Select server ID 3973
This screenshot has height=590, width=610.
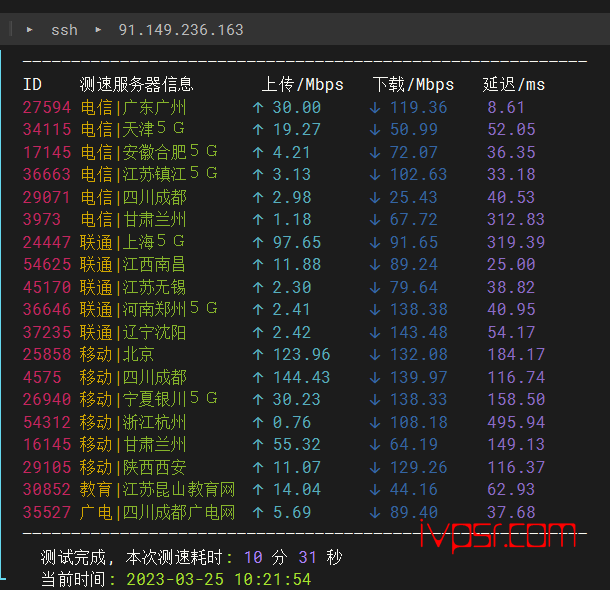click(42, 219)
